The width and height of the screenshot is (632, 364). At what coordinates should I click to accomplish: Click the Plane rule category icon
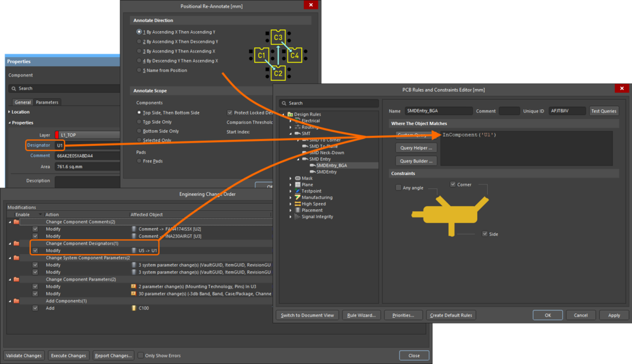coord(298,185)
